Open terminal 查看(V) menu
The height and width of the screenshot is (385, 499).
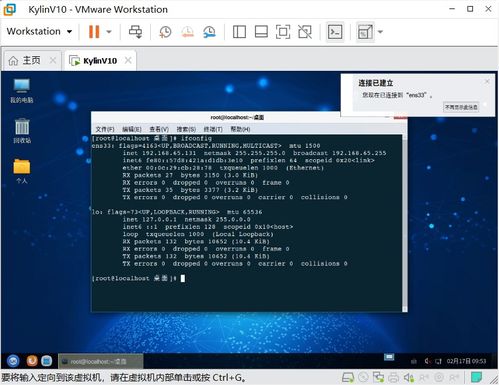[x=159, y=129]
